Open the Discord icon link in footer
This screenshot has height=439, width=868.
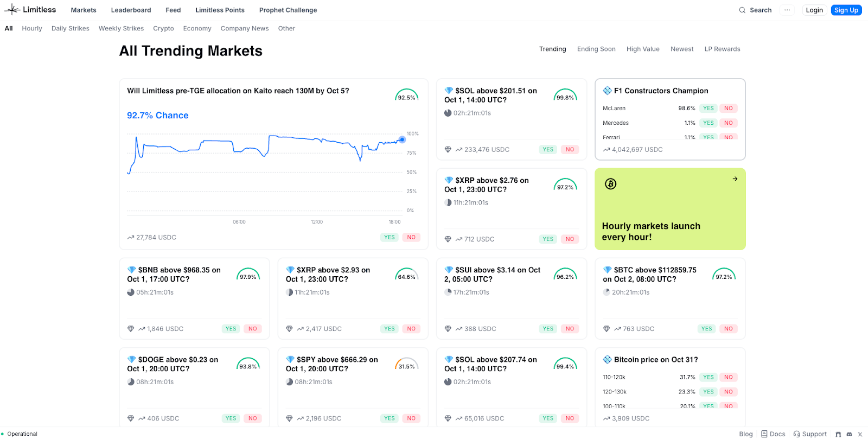849,434
